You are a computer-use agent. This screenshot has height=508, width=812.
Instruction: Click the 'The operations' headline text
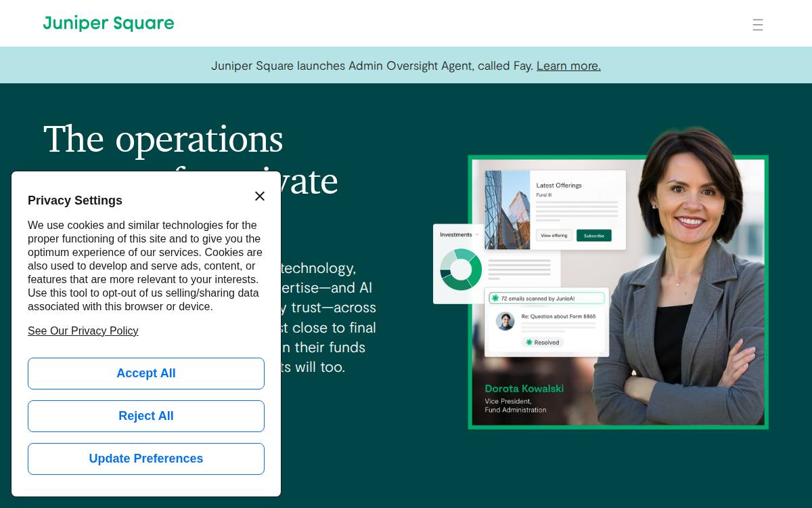click(x=163, y=139)
